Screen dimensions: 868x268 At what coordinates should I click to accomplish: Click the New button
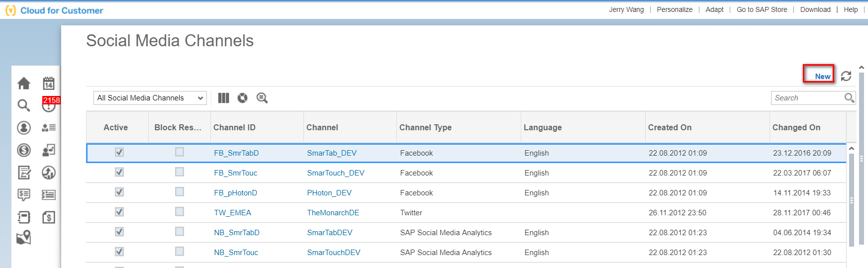(822, 76)
